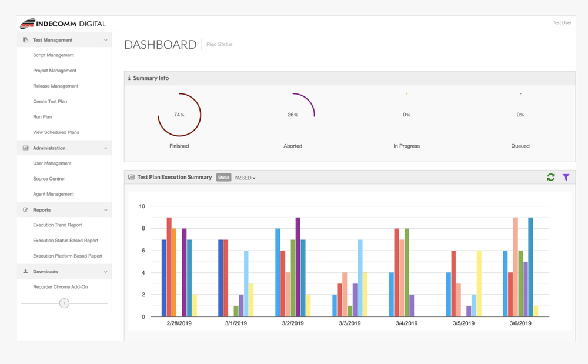588x364 pixels.
Task: Click the 3/3/2019 axis label
Action: pos(349,323)
